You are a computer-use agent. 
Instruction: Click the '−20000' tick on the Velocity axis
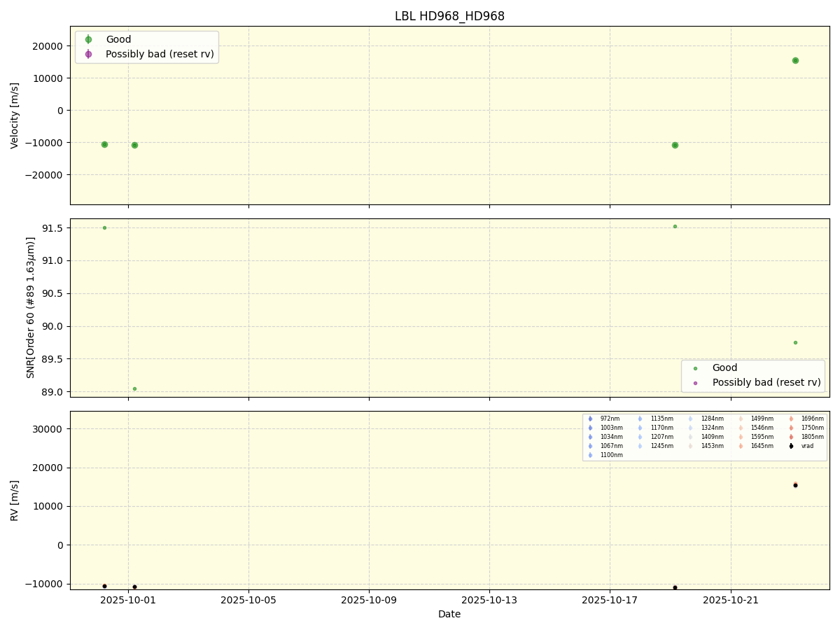coord(45,175)
